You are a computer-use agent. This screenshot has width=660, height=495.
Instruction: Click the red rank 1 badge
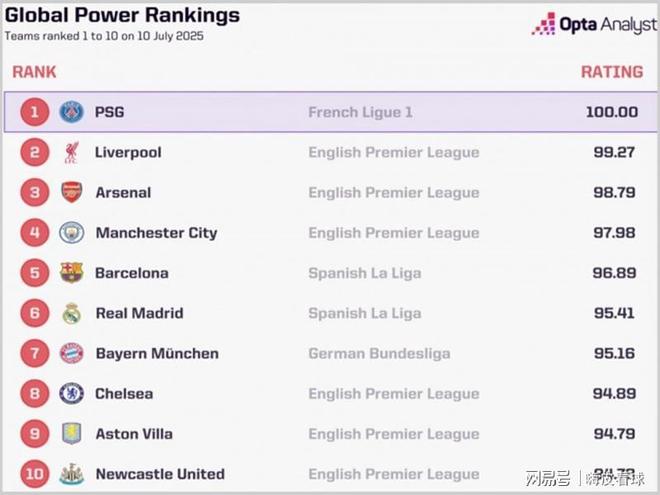click(x=35, y=112)
